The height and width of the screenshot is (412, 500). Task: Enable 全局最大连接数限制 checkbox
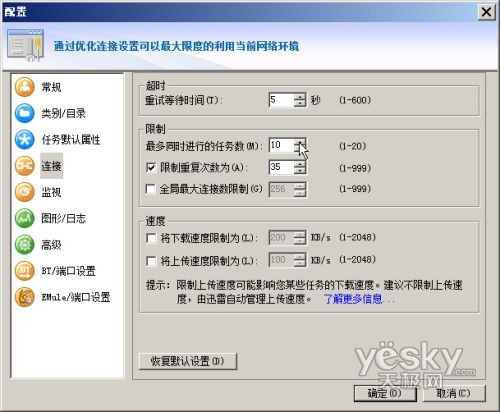[151, 189]
